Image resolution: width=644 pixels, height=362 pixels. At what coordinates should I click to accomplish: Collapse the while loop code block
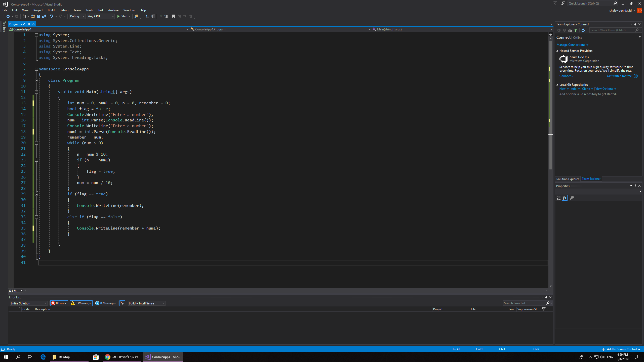click(x=36, y=143)
